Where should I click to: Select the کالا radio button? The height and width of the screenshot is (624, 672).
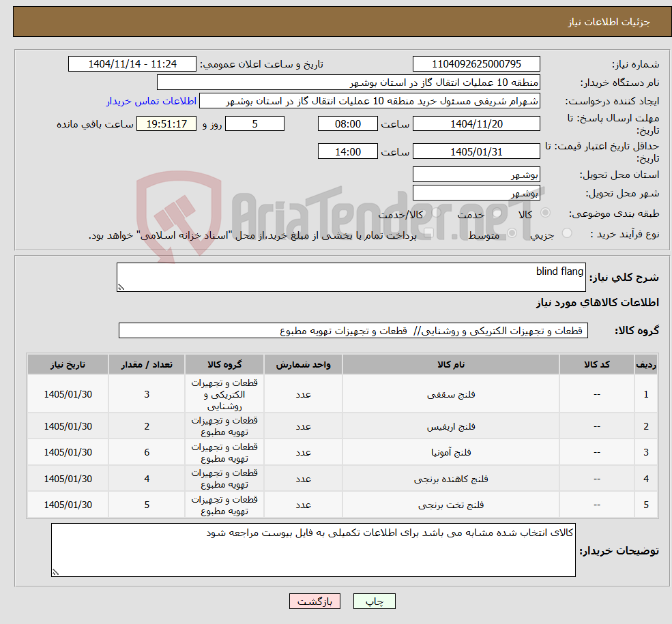pos(546,213)
